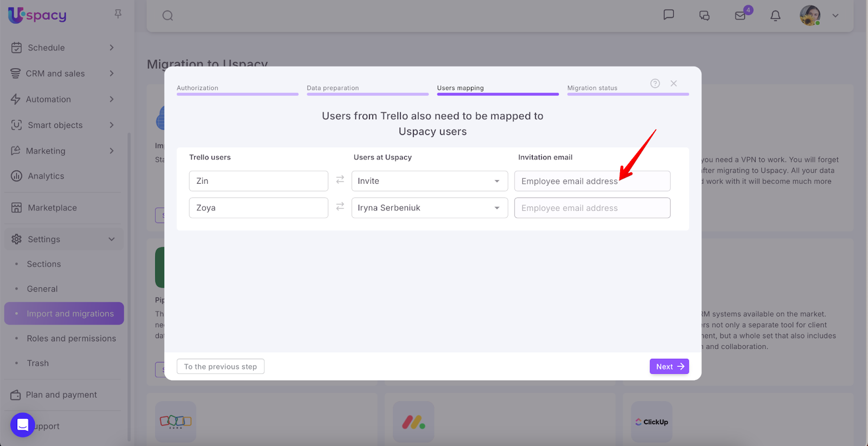This screenshot has height=446, width=868.
Task: Click Zin's Employee email address field
Action: [x=592, y=182]
